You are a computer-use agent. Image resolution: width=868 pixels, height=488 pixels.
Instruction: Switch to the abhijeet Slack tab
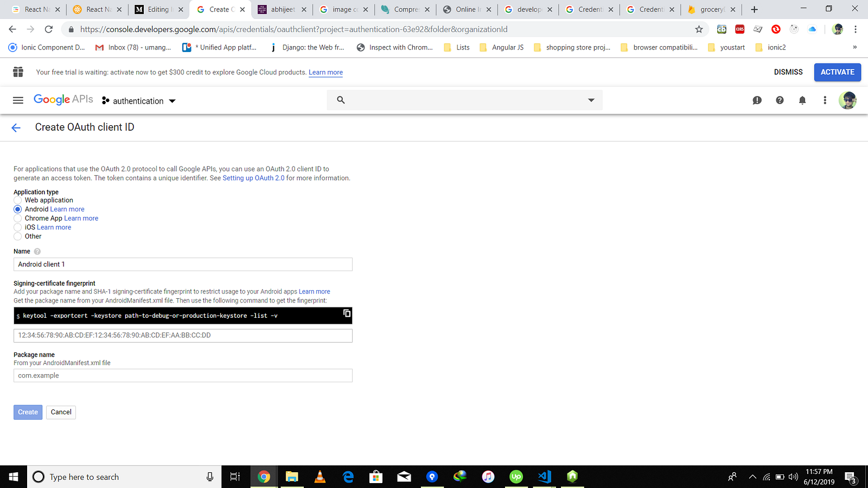282,9
